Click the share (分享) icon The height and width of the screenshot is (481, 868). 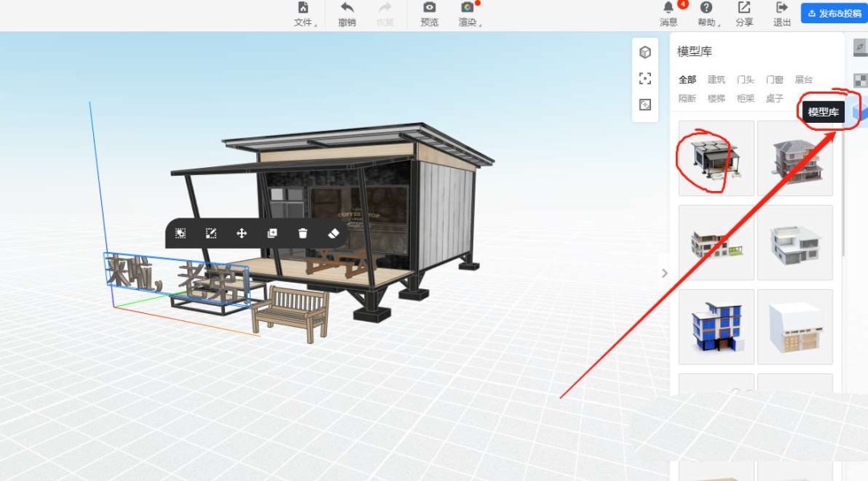(744, 9)
